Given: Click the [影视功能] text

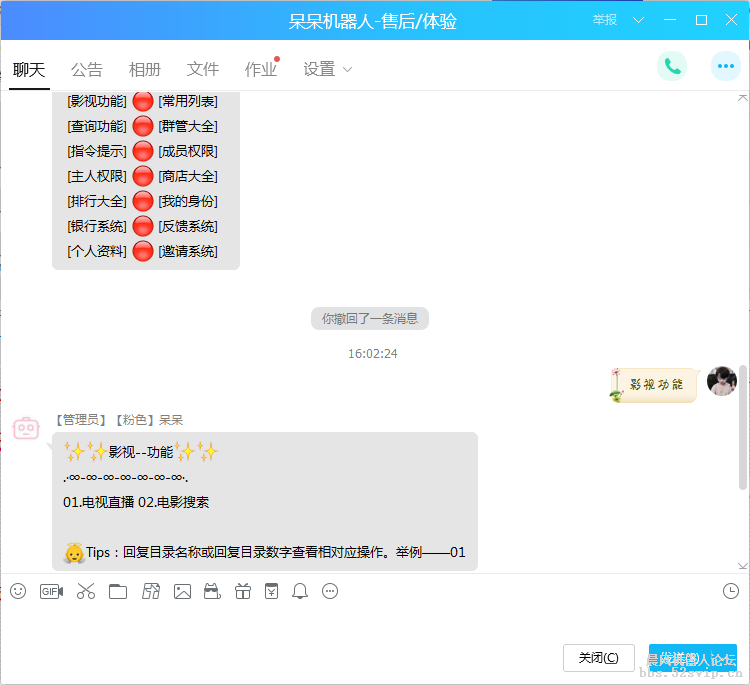Looking at the screenshot, I should click(x=97, y=101).
